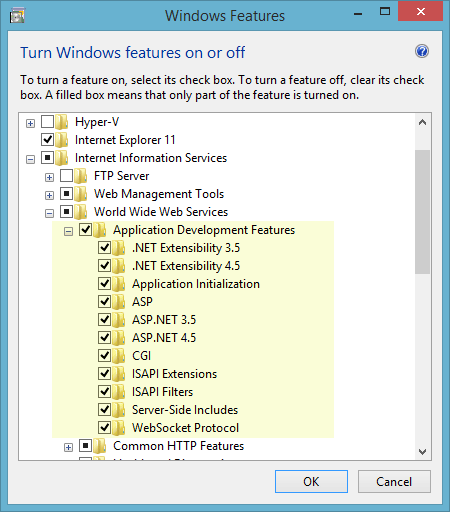The height and width of the screenshot is (512, 450).
Task: Turn off the CGI checkbox
Action: [x=104, y=355]
